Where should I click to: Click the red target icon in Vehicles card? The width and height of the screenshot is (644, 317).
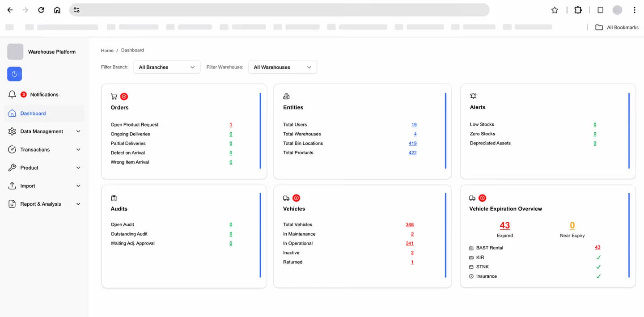[296, 198]
